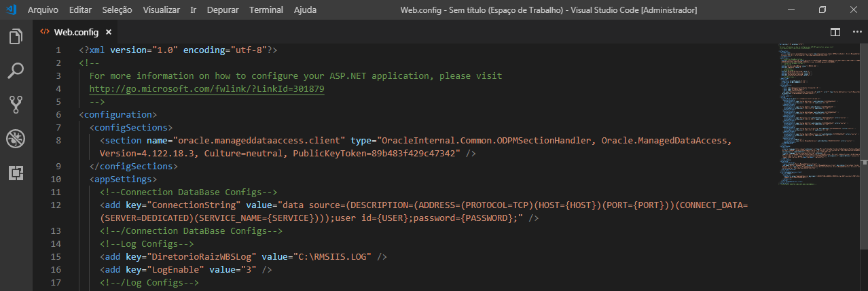Open the Terminal menu

266,10
